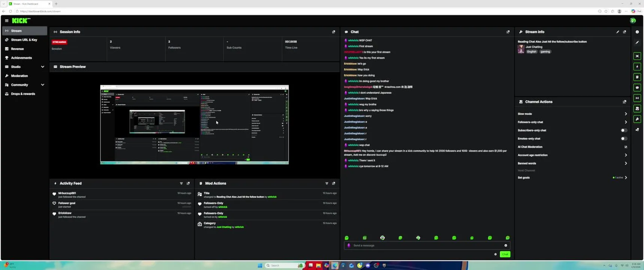The width and height of the screenshot is (644, 270).
Task: Pop out the Session Info panel
Action: [x=333, y=32]
